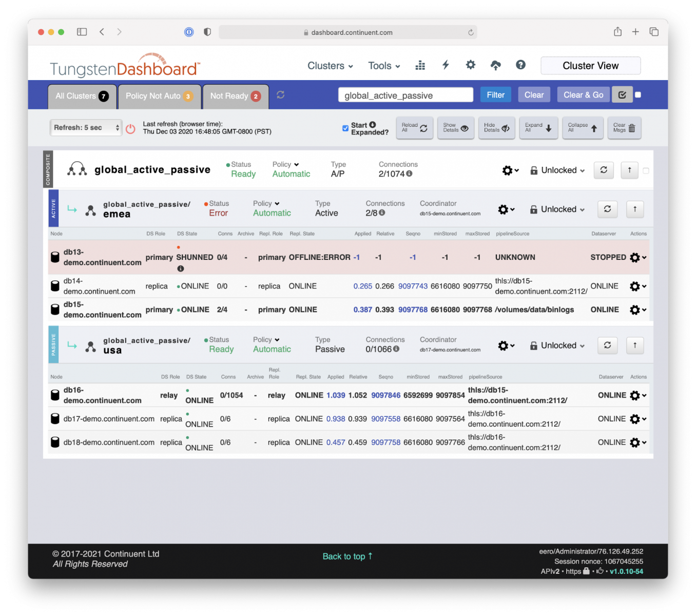Click seqno 9097768 for db15-demo
696x616 pixels.
coord(413,310)
